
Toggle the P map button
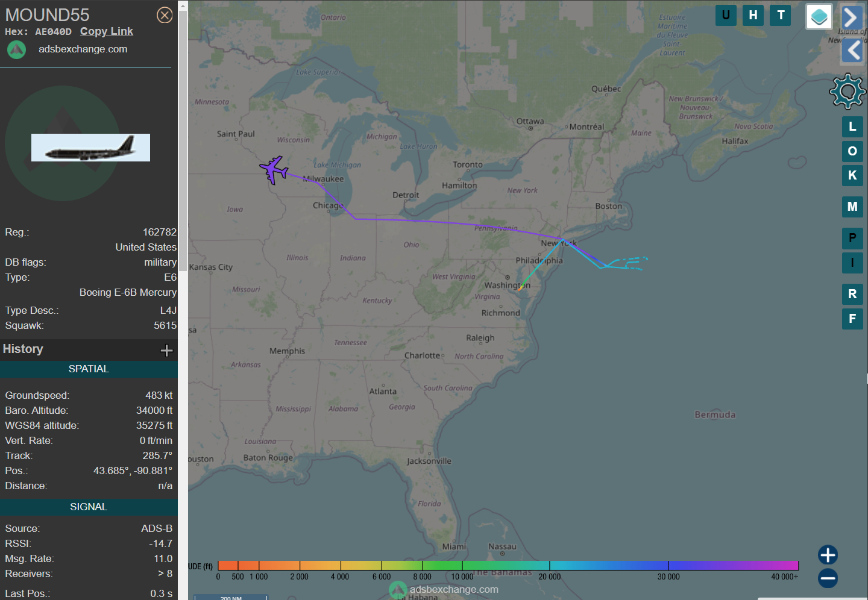tap(852, 239)
